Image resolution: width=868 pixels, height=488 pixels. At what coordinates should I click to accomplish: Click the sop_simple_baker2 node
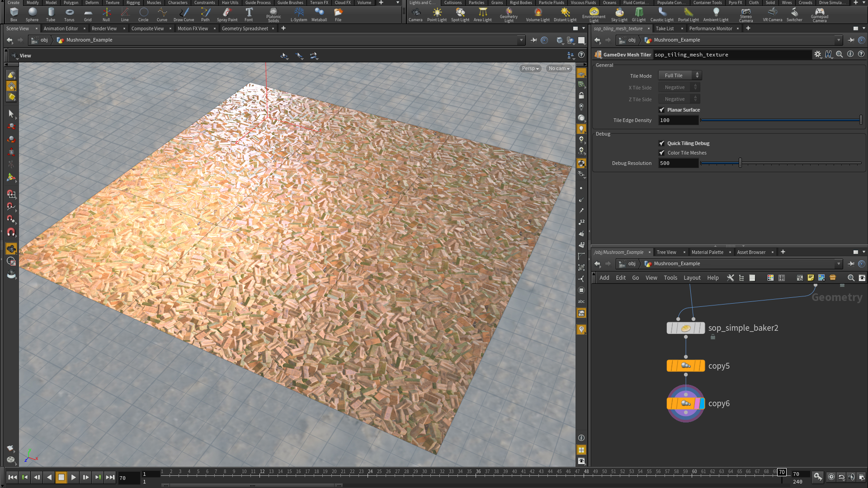pos(685,328)
